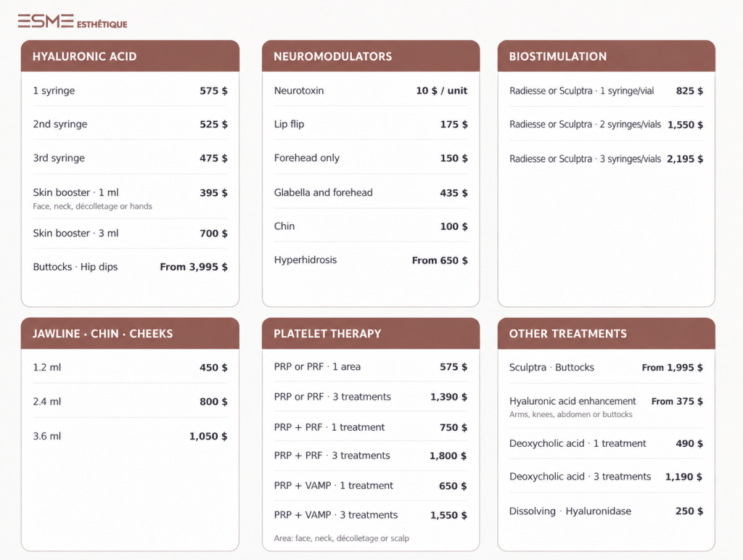Click the '1.2 ml' row label
The height and width of the screenshot is (560, 743).
(47, 367)
